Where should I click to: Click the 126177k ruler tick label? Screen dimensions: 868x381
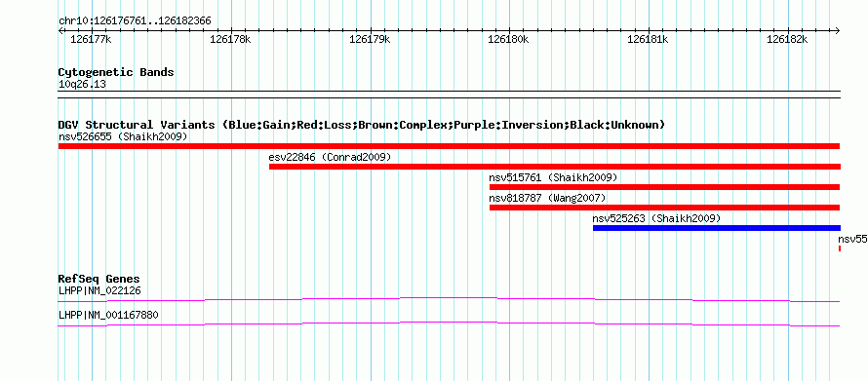(x=92, y=39)
